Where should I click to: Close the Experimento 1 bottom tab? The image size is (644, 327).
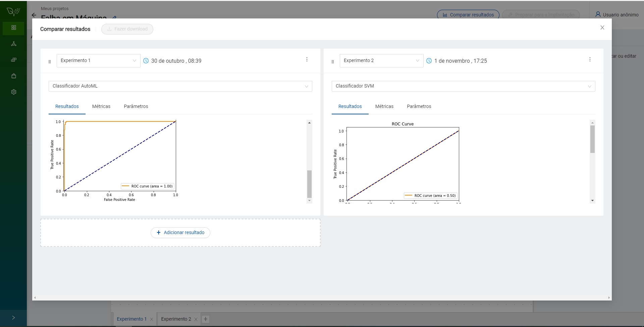pyautogui.click(x=152, y=319)
